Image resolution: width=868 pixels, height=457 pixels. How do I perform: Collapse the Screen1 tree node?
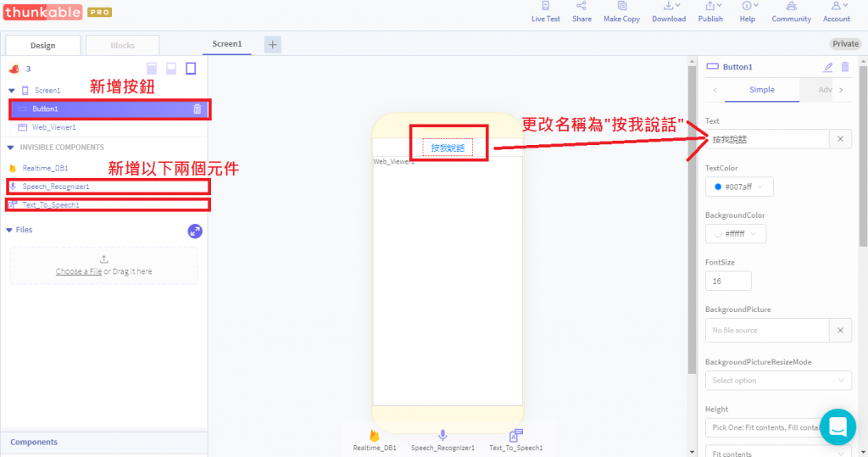point(12,90)
